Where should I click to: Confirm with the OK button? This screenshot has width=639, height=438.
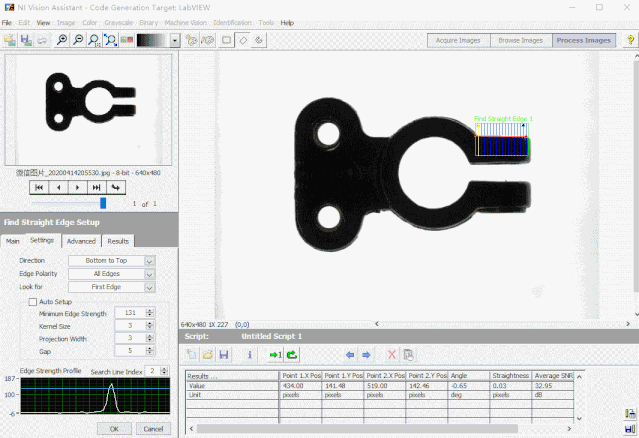click(x=114, y=429)
